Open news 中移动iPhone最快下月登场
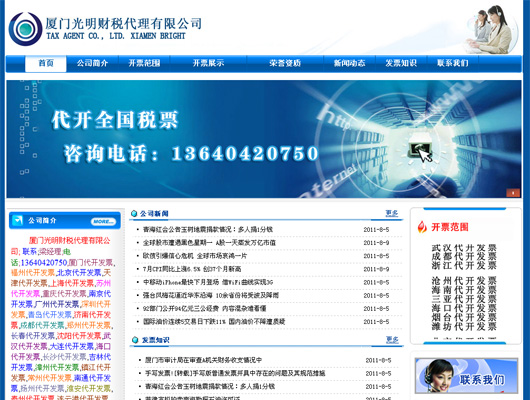Viewport: 530px width, 400px height. [208, 282]
